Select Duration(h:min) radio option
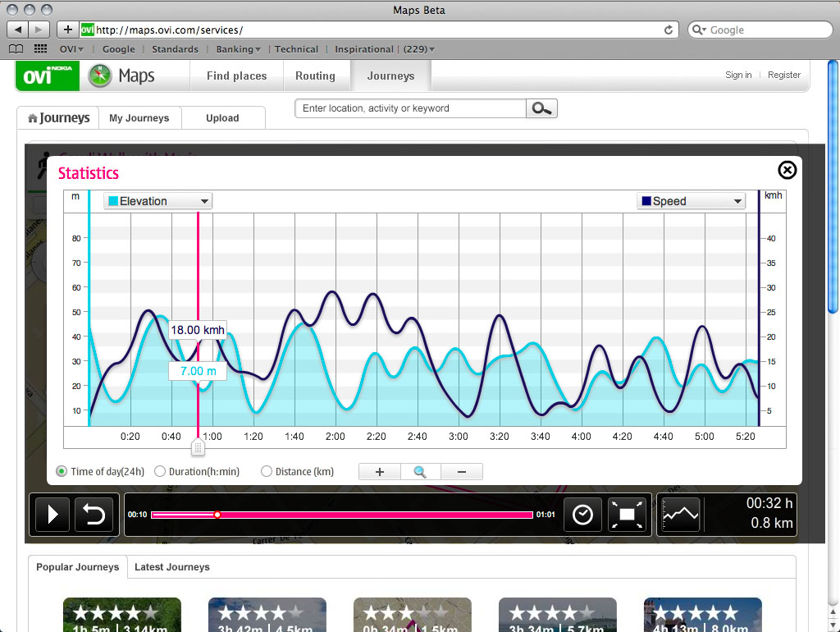Screen dimensions: 840x632 160,472
